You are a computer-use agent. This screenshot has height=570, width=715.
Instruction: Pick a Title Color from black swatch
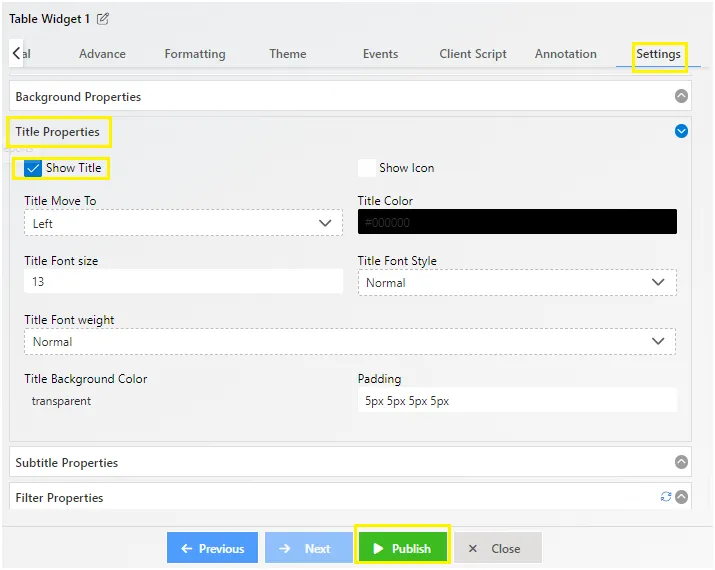click(x=517, y=222)
